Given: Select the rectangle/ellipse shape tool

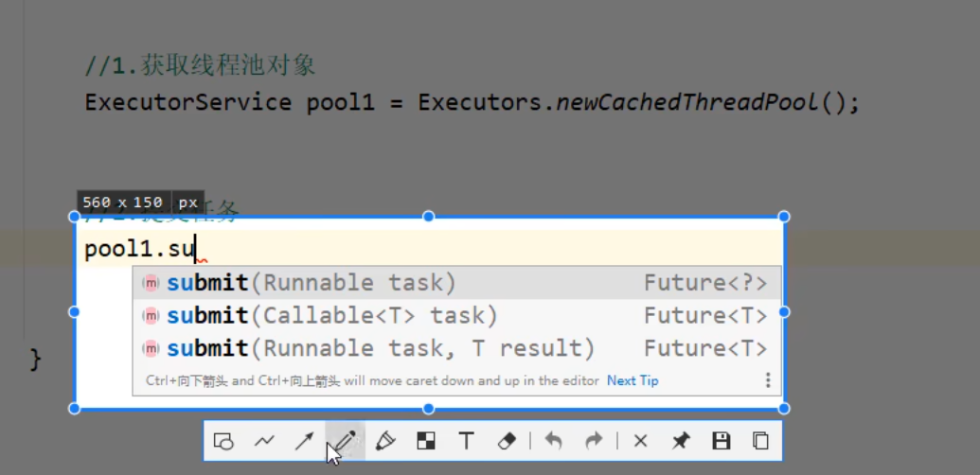Looking at the screenshot, I should 223,441.
